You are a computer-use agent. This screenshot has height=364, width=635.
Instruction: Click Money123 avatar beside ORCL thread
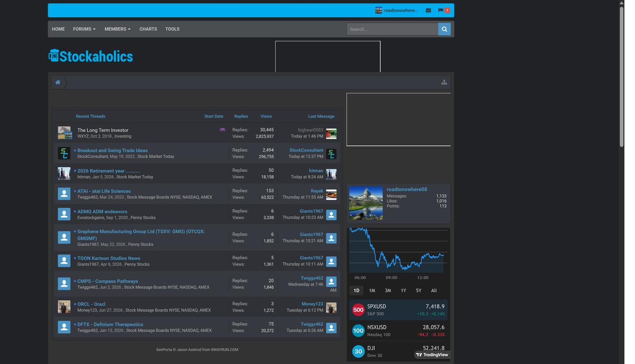[64, 307]
